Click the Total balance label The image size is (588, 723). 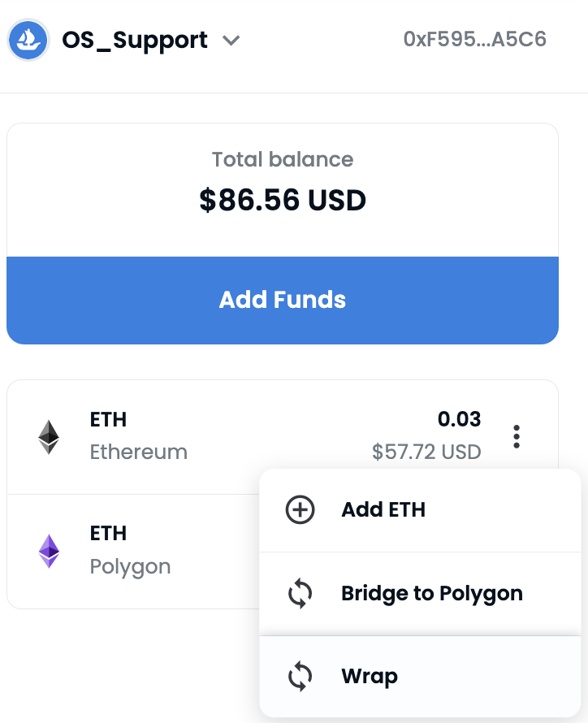tap(283, 159)
